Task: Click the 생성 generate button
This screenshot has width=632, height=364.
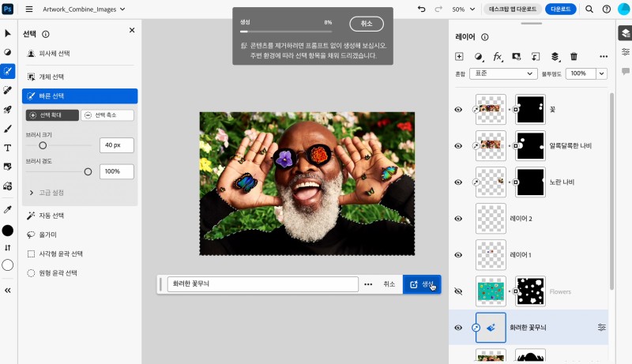Action: 422,284
